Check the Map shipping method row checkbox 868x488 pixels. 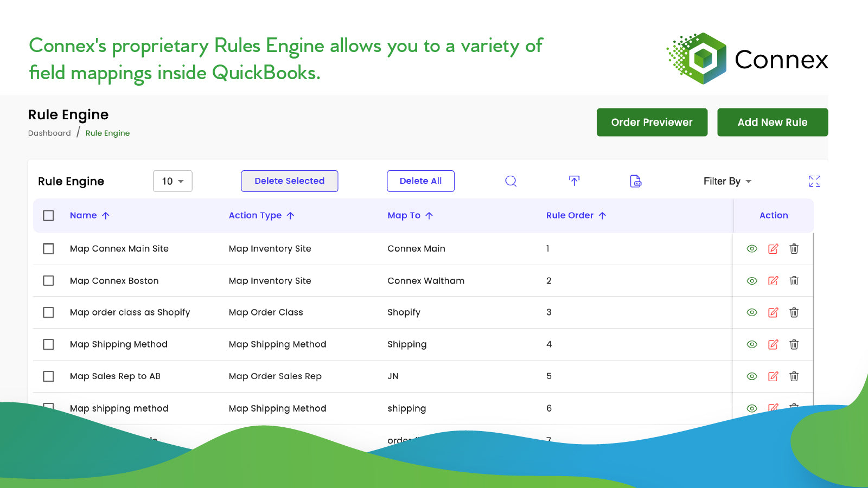[x=48, y=408]
